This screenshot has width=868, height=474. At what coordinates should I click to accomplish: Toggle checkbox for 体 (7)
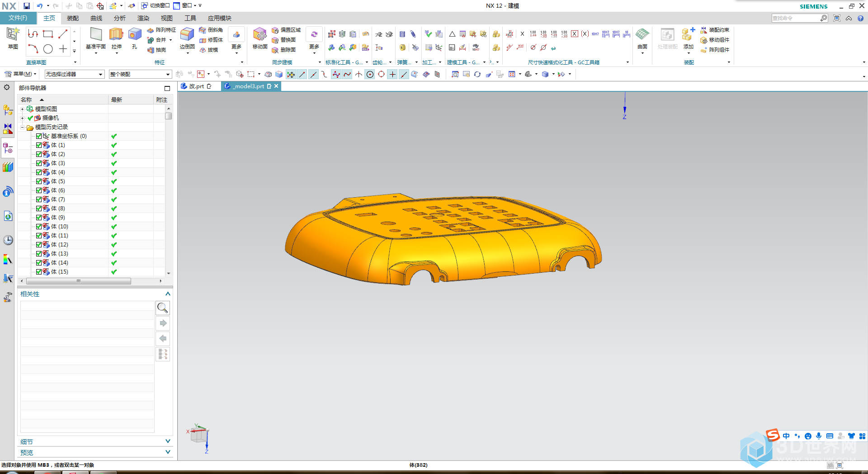tap(39, 199)
